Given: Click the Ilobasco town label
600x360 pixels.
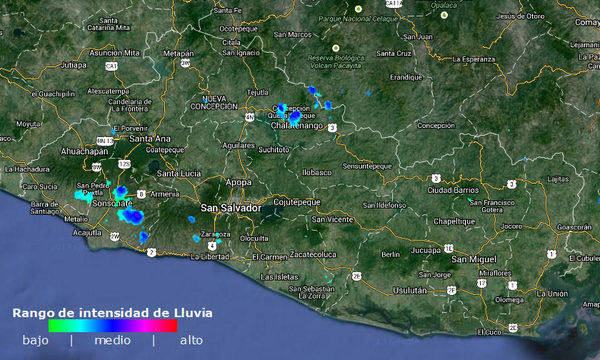Looking at the screenshot, I should [317, 173].
